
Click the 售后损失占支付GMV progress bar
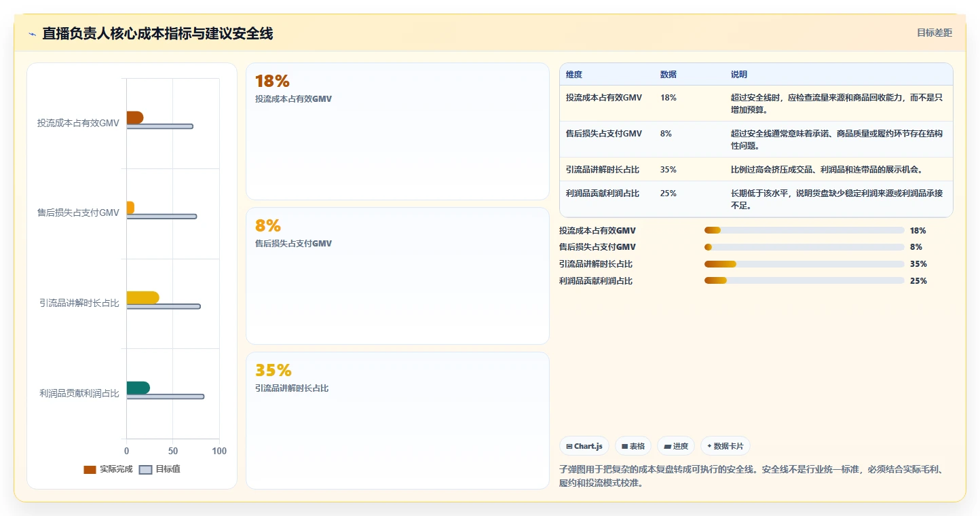804,247
